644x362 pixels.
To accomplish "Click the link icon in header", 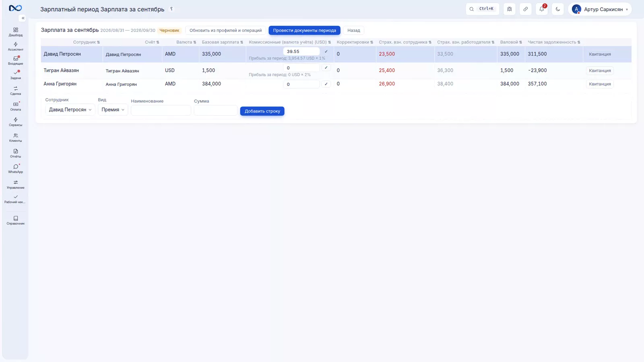I will pyautogui.click(x=526, y=9).
